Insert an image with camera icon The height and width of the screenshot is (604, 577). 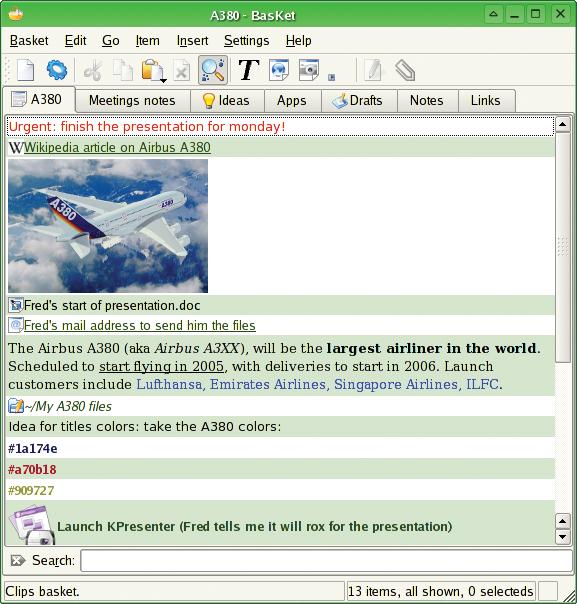309,70
